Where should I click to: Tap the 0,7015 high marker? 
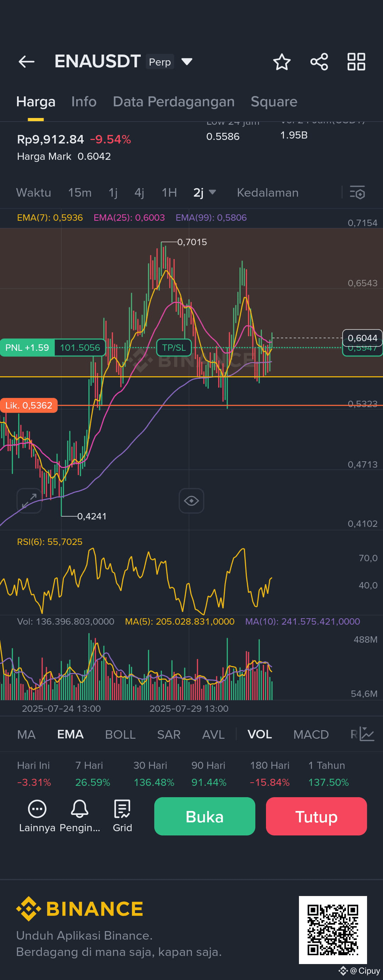pos(192,242)
